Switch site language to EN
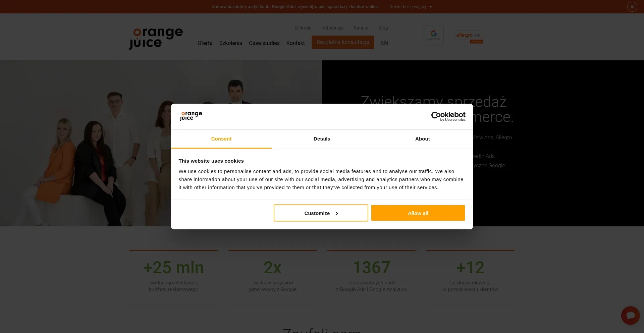Screen dimensions: 644x333 [x=384, y=43]
